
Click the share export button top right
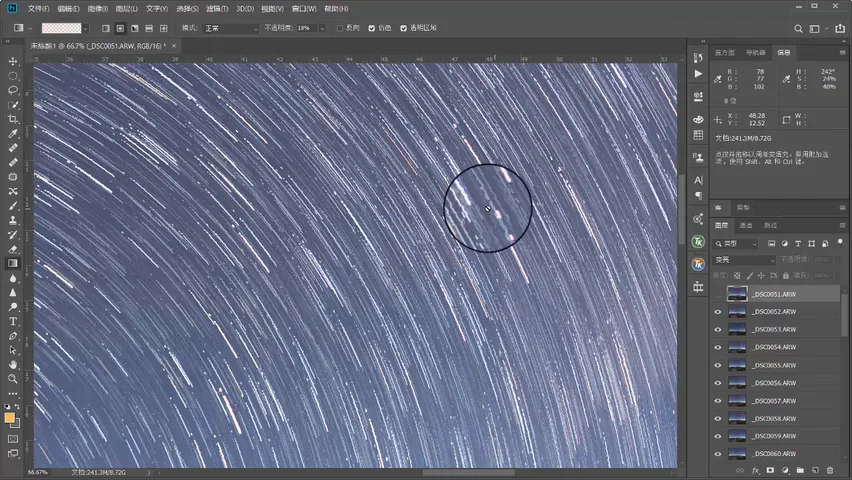[840, 28]
